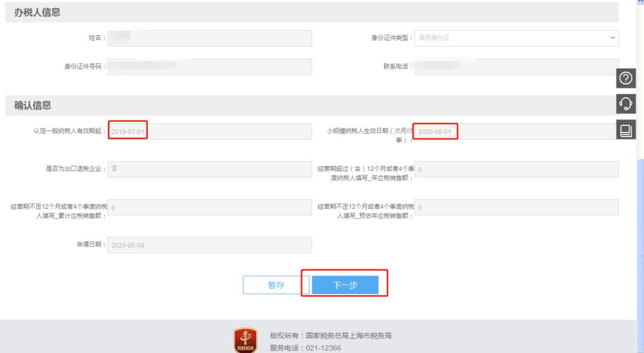Click the 是否为出口退税企业 field
Screen dimensions: 644x353
coord(209,169)
